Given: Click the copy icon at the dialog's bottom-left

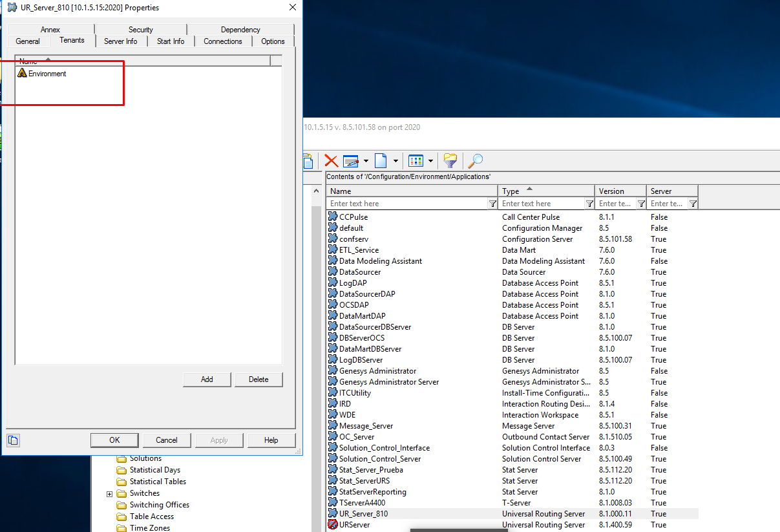Looking at the screenshot, I should tap(13, 440).
